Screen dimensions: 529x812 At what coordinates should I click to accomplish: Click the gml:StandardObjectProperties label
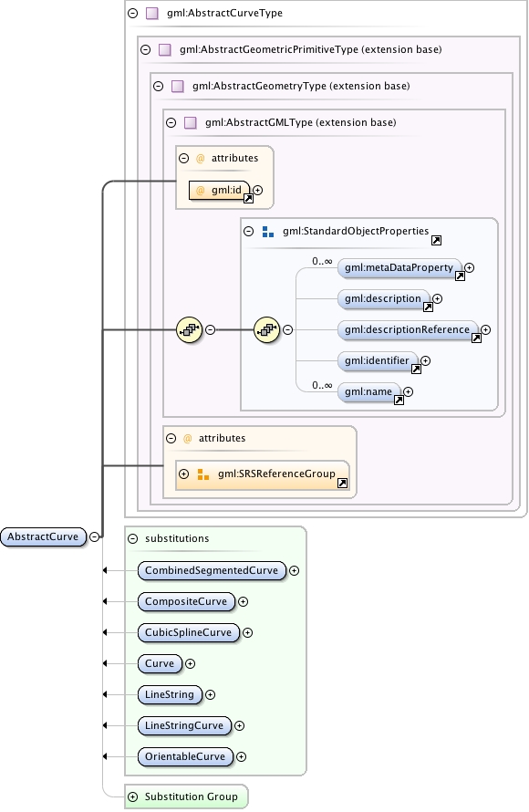(x=356, y=232)
